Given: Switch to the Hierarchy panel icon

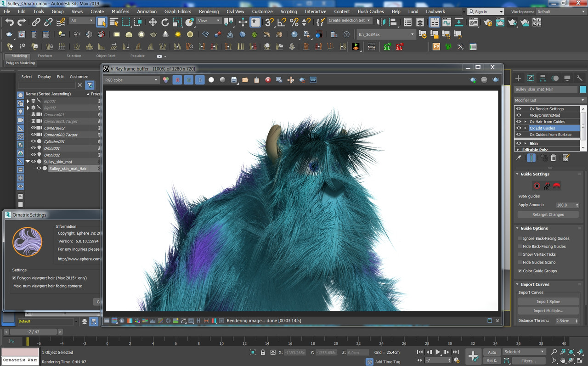Looking at the screenshot, I should [543, 78].
